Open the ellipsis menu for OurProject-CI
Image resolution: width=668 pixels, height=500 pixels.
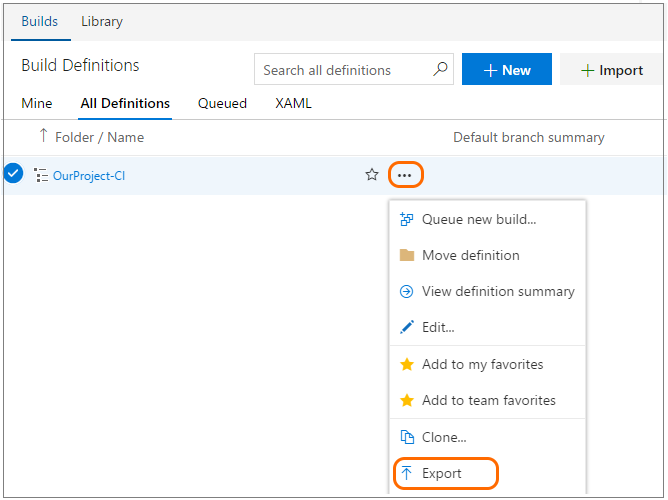click(x=404, y=175)
